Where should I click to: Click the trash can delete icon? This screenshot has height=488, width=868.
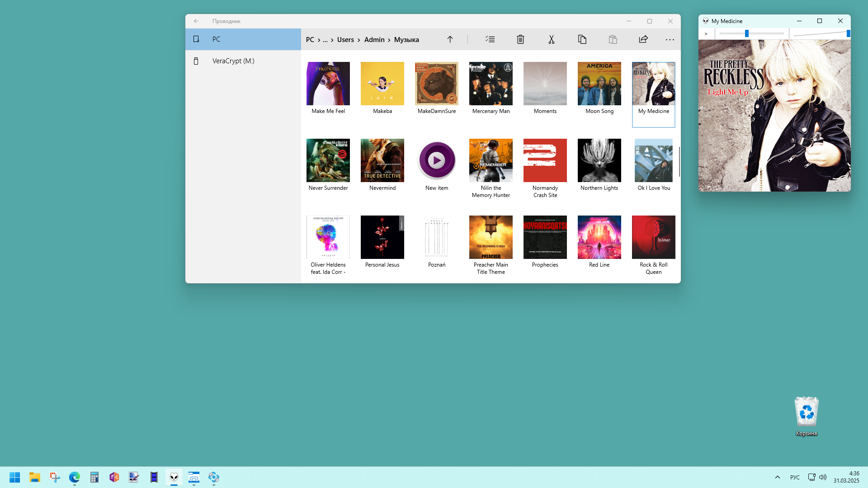[520, 40]
